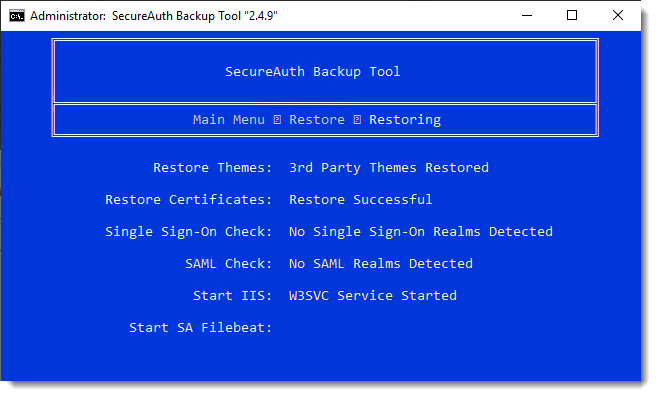
Task: Select 'Restore' in the breadcrumb
Action: point(317,120)
